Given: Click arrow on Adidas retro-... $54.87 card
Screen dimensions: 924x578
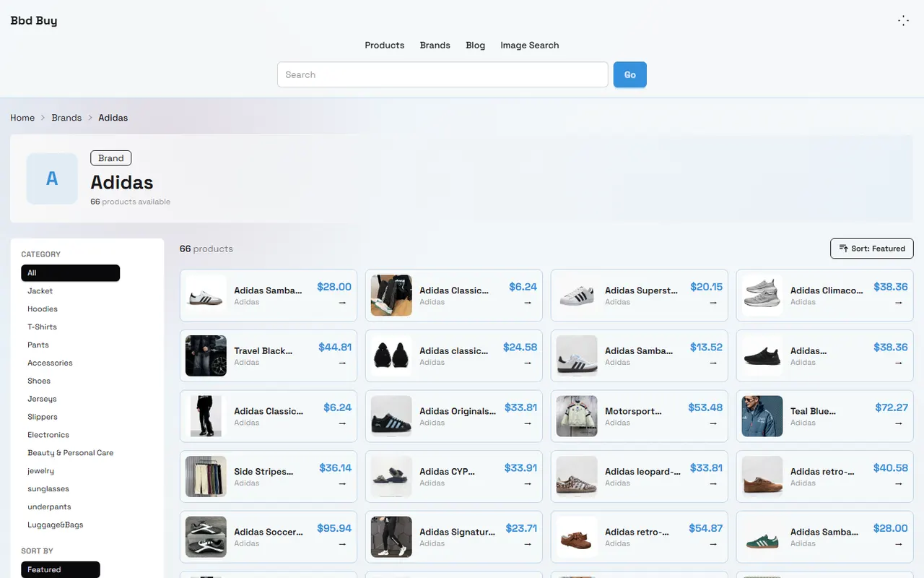Looking at the screenshot, I should click(713, 544).
